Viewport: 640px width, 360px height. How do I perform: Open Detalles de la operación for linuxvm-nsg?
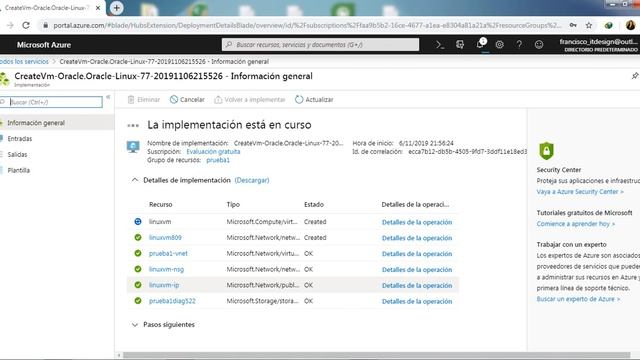click(417, 270)
